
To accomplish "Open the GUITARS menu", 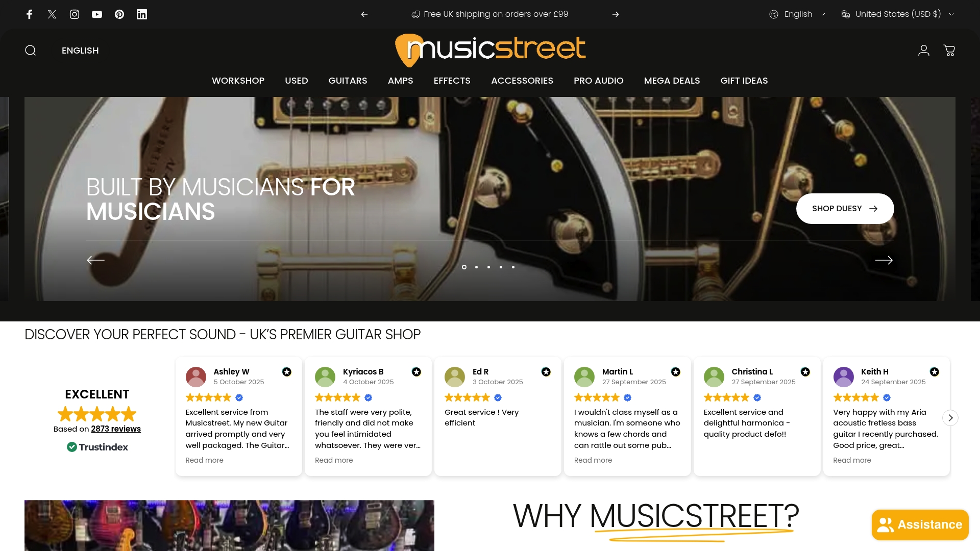I will pyautogui.click(x=348, y=81).
